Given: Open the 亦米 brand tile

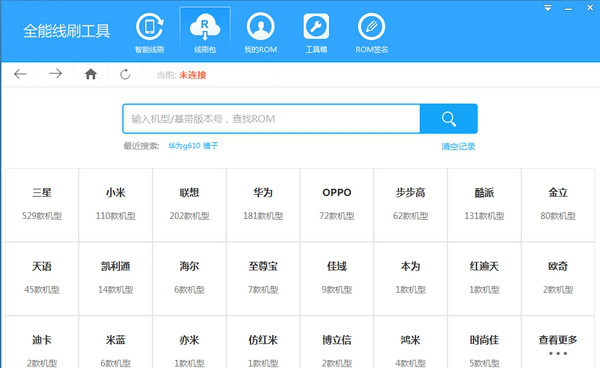Looking at the screenshot, I should [x=189, y=342].
